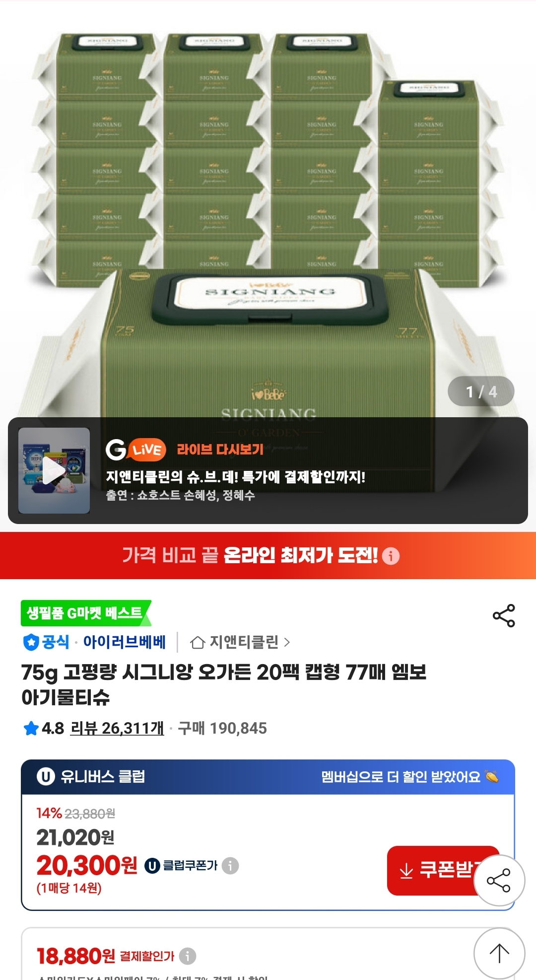Viewport: 536px width, 980px height.
Task: Tap the 생필품 G마켓 베스트 badge
Action: (x=86, y=613)
